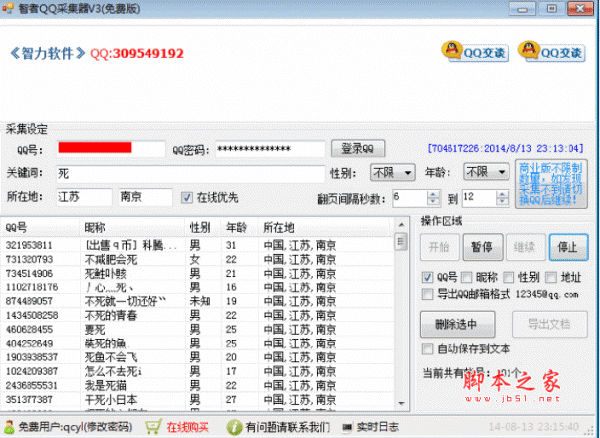
Task: Click the minimum interval seconds field
Action: coord(410,199)
